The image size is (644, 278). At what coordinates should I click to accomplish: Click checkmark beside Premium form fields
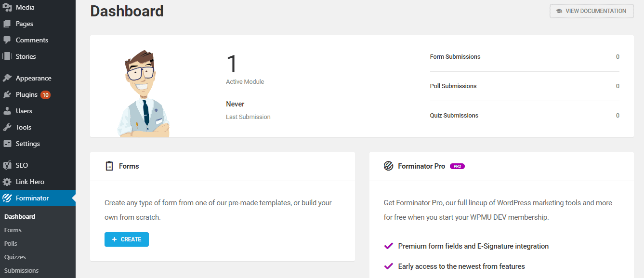(x=389, y=246)
